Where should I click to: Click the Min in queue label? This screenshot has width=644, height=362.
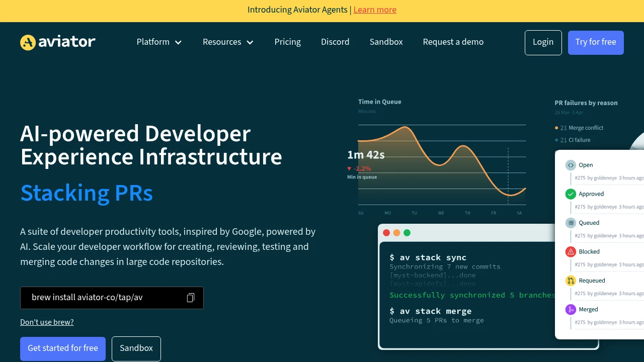[362, 177]
